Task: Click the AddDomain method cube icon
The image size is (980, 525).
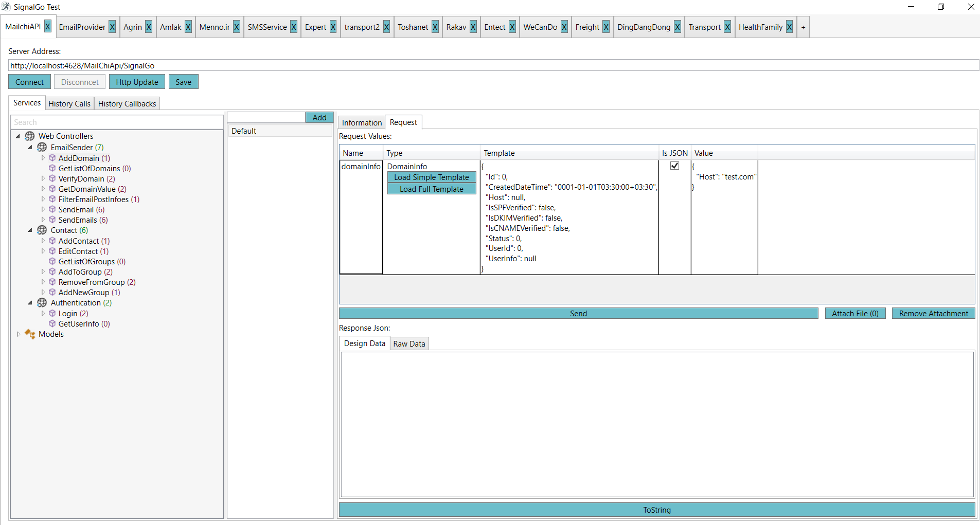Action: [52, 158]
